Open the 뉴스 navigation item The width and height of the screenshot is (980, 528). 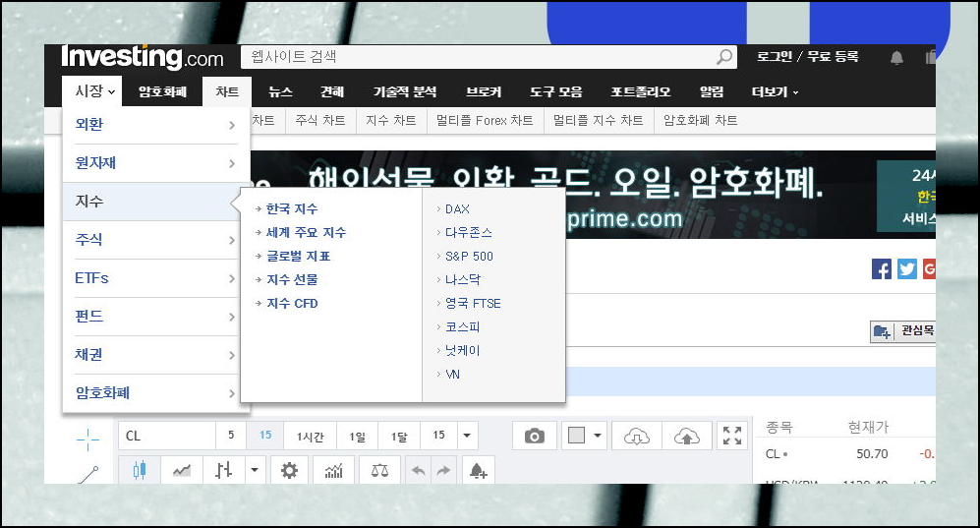[x=280, y=91]
